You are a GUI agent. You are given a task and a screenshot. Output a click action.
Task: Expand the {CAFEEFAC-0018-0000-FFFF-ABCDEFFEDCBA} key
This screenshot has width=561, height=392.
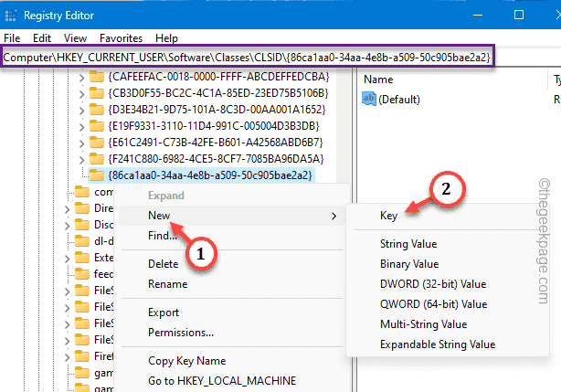click(x=81, y=78)
